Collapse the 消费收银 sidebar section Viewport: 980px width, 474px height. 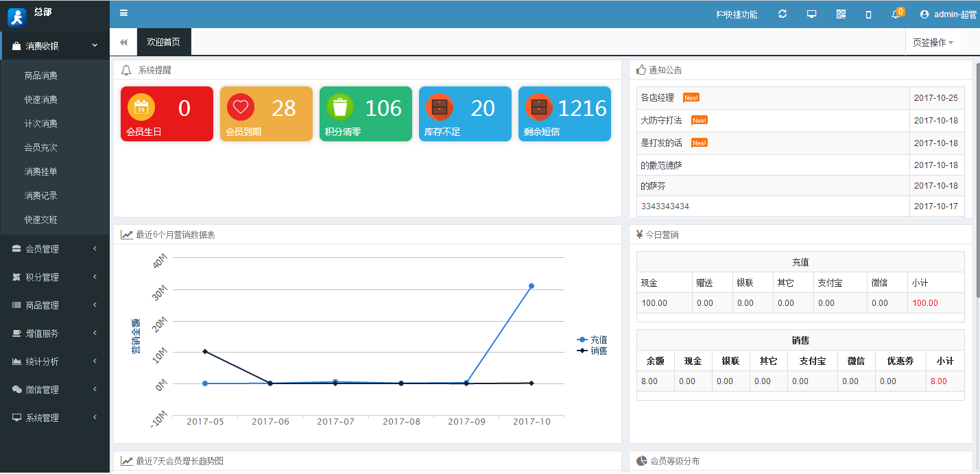click(x=55, y=46)
